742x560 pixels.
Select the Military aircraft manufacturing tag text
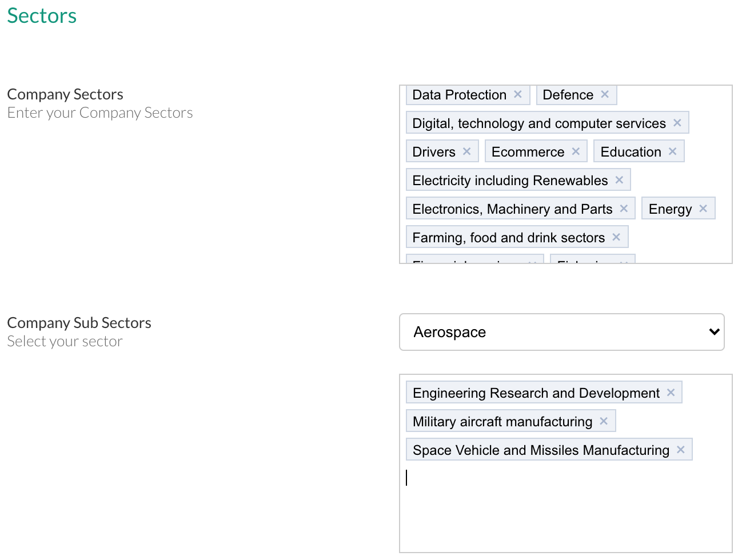pyautogui.click(x=502, y=422)
